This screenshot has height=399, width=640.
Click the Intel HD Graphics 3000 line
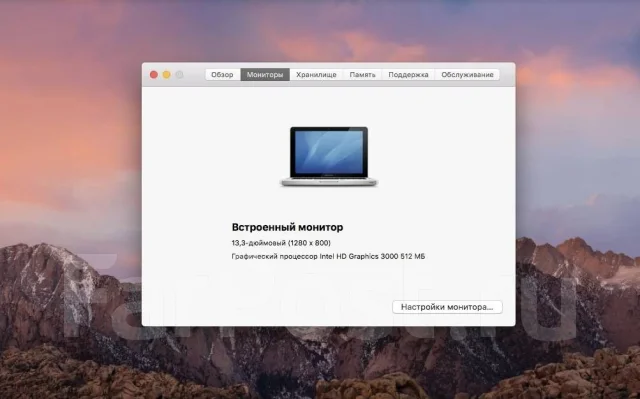point(328,257)
